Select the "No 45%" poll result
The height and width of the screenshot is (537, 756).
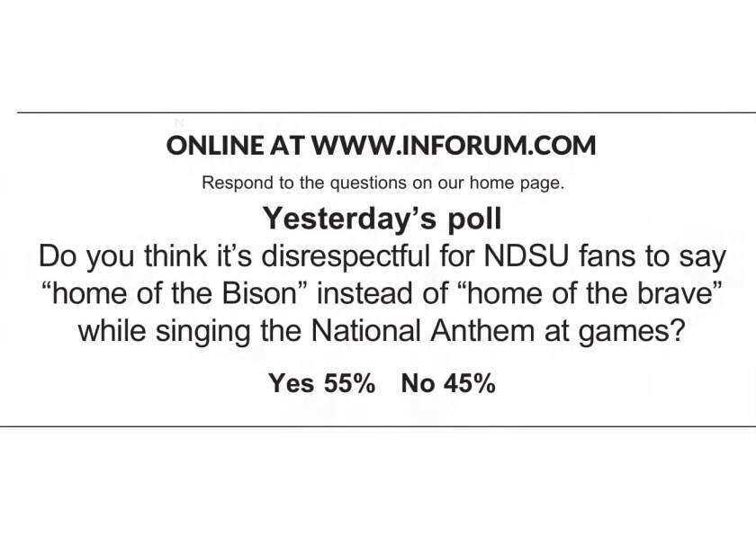(448, 383)
